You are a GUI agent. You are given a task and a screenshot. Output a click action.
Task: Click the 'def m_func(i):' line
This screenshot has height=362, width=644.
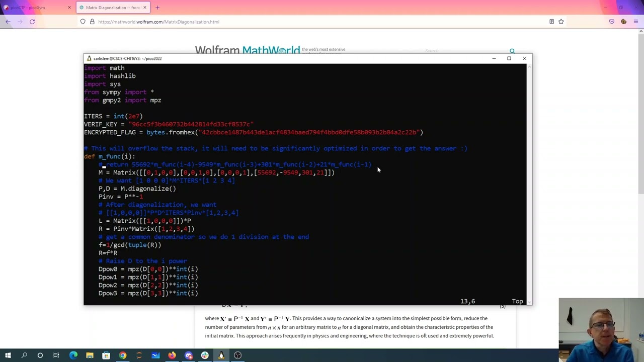110,156
